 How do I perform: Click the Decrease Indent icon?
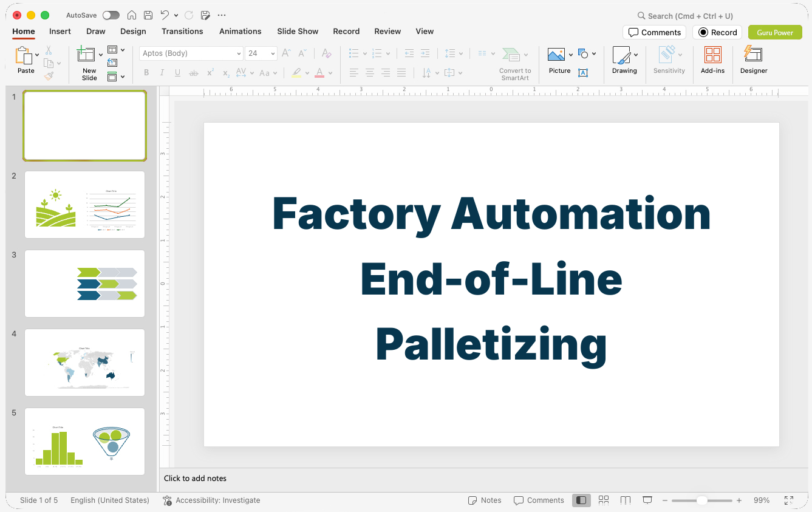[x=409, y=53]
